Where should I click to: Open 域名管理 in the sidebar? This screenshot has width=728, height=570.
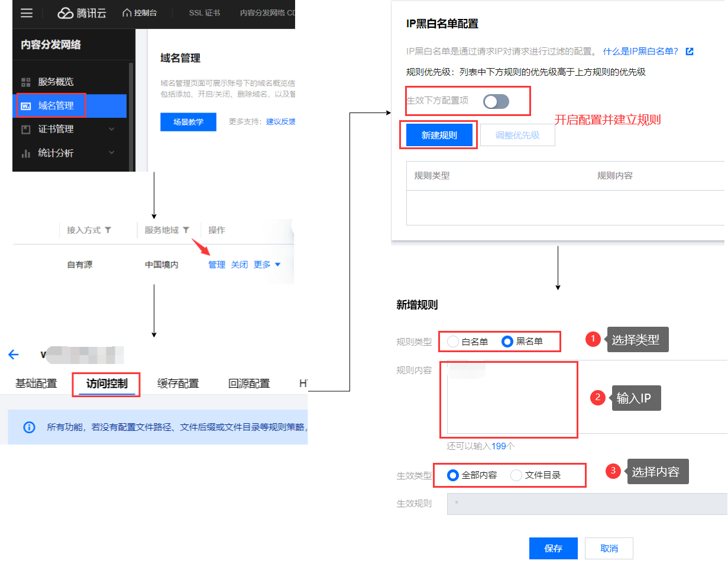[x=69, y=106]
